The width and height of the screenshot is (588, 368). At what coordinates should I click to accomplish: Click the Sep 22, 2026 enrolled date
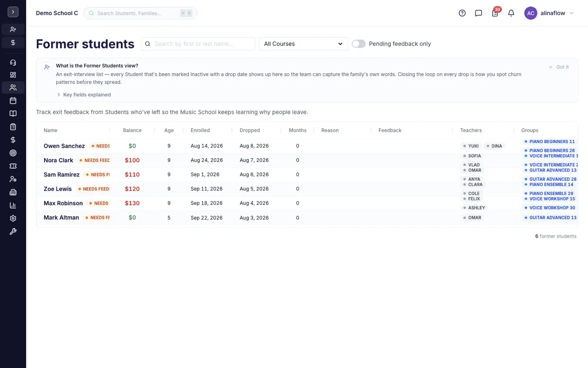tap(207, 218)
